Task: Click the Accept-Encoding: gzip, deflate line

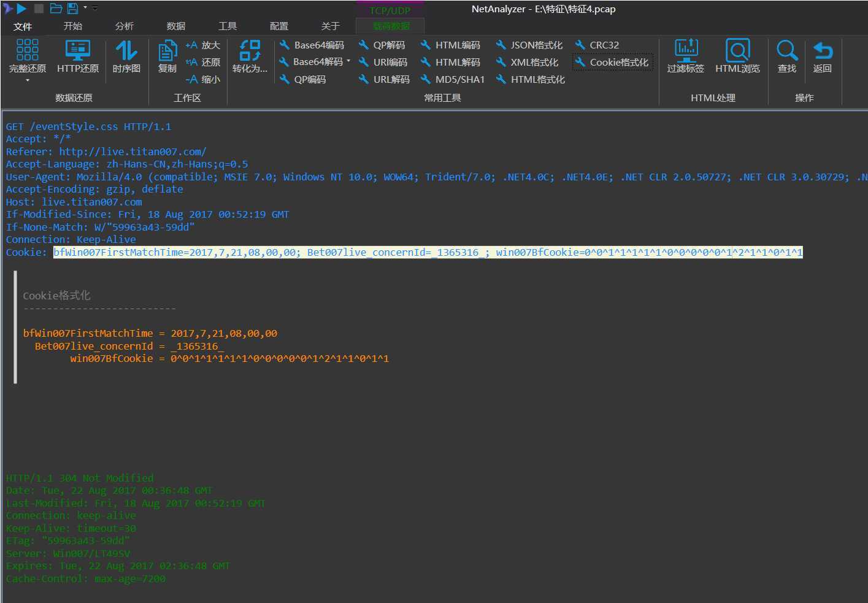Action: (94, 189)
